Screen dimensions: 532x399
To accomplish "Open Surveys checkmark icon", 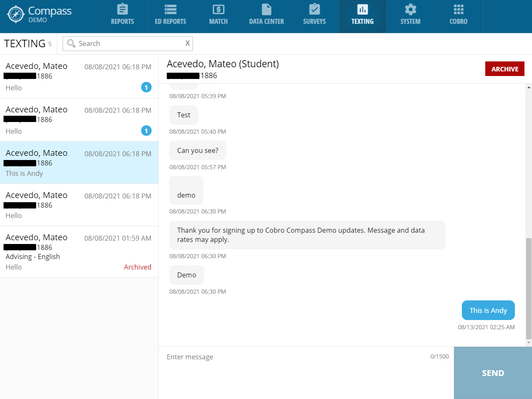I will (314, 10).
